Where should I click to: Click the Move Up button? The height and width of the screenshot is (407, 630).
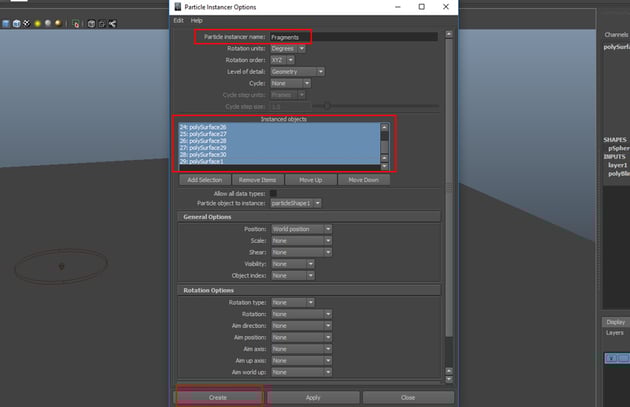pyautogui.click(x=311, y=180)
